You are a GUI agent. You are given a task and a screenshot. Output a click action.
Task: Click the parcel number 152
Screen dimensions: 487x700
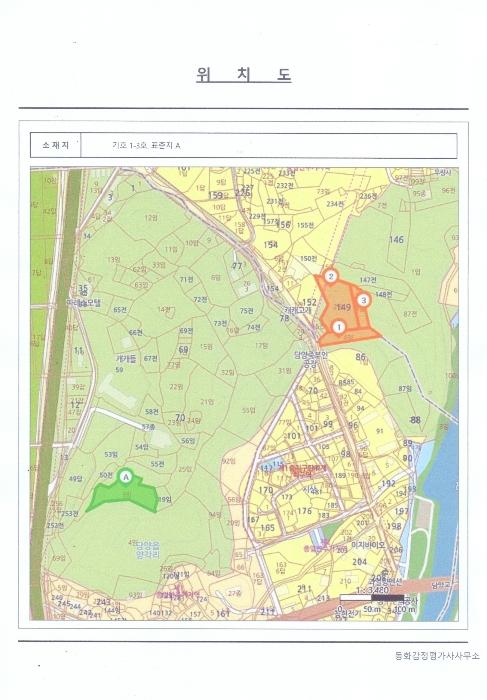point(309,302)
